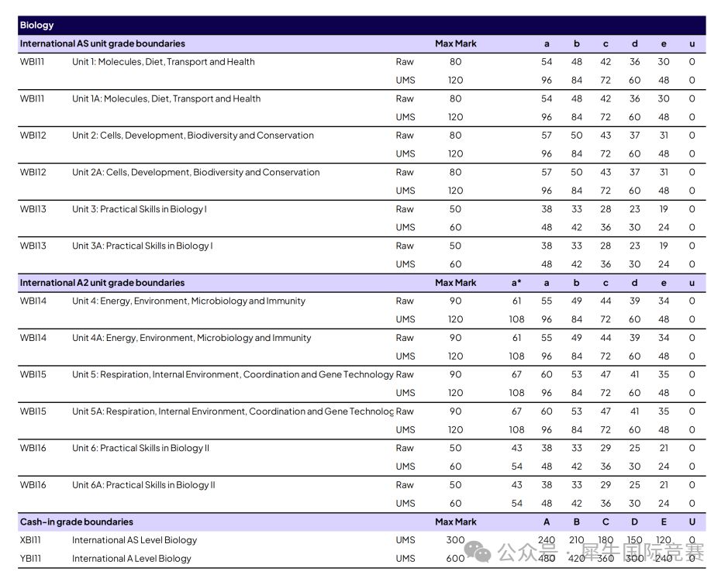Select the International AS unit grade boundaries heading

click(x=102, y=43)
